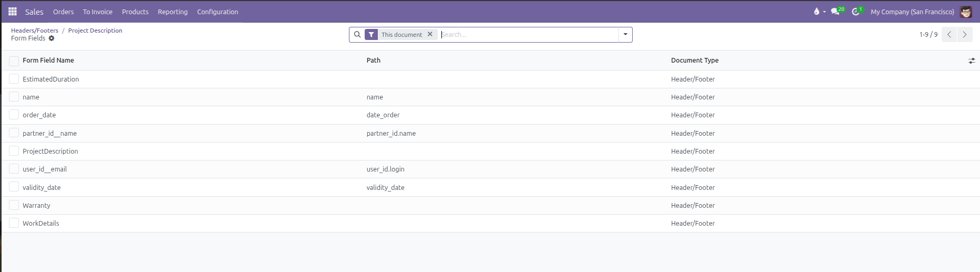Check the name row checkbox

pyautogui.click(x=14, y=97)
